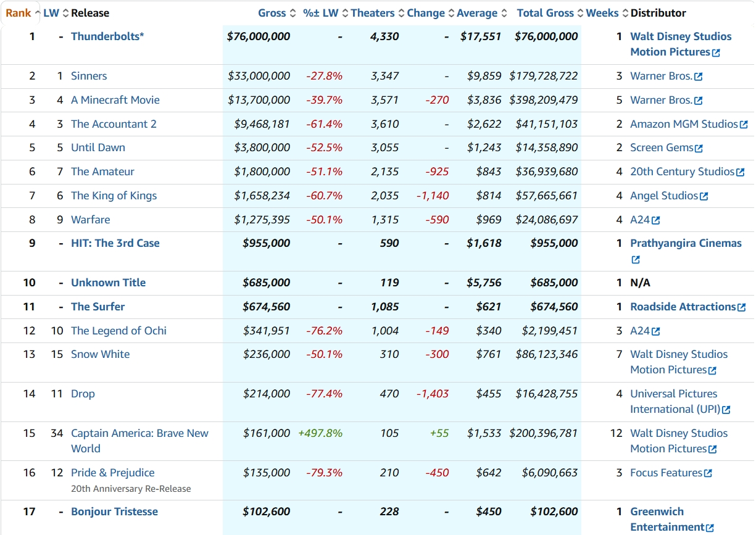Select the total gross value $179,728,722
This screenshot has width=756, height=535.
[x=544, y=76]
